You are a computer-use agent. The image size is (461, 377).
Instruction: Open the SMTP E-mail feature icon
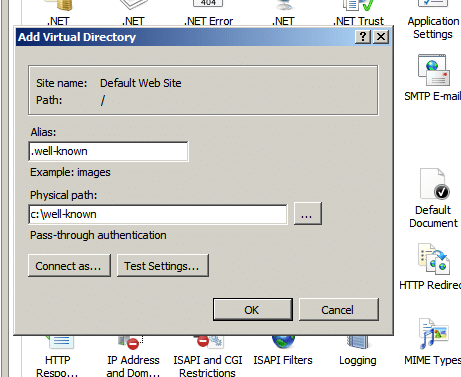433,78
